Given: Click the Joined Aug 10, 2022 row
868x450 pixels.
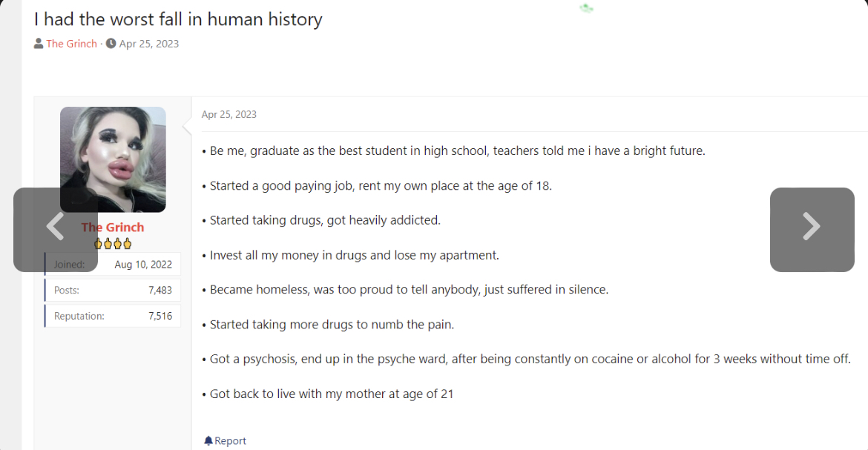Looking at the screenshot, I should [x=113, y=264].
